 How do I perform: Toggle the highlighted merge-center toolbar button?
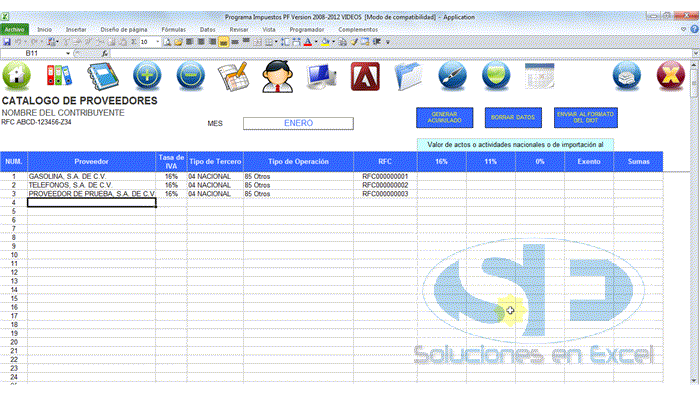(x=223, y=42)
